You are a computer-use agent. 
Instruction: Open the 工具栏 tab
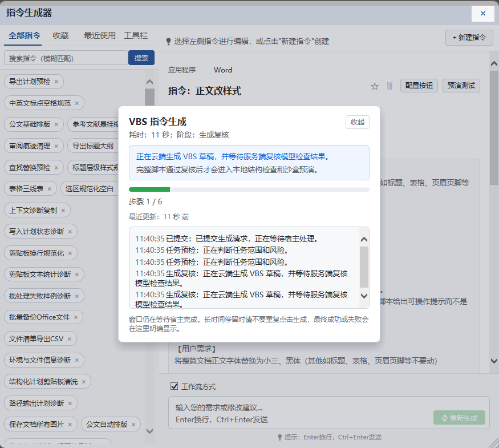point(136,35)
